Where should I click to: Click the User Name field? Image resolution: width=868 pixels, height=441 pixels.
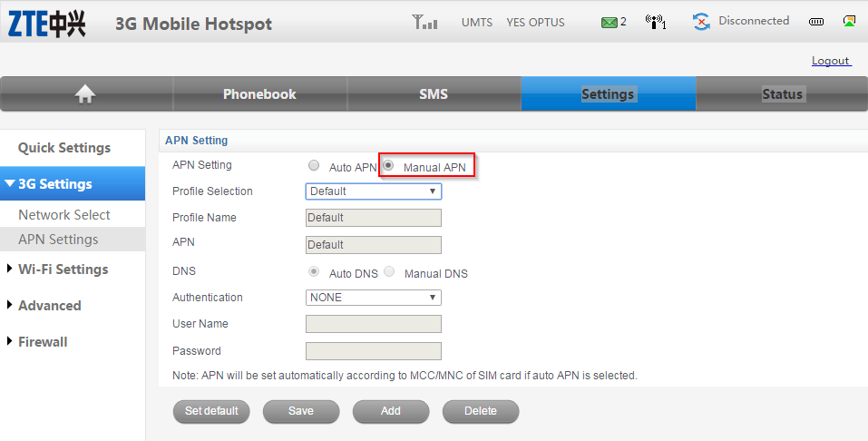pos(374,324)
